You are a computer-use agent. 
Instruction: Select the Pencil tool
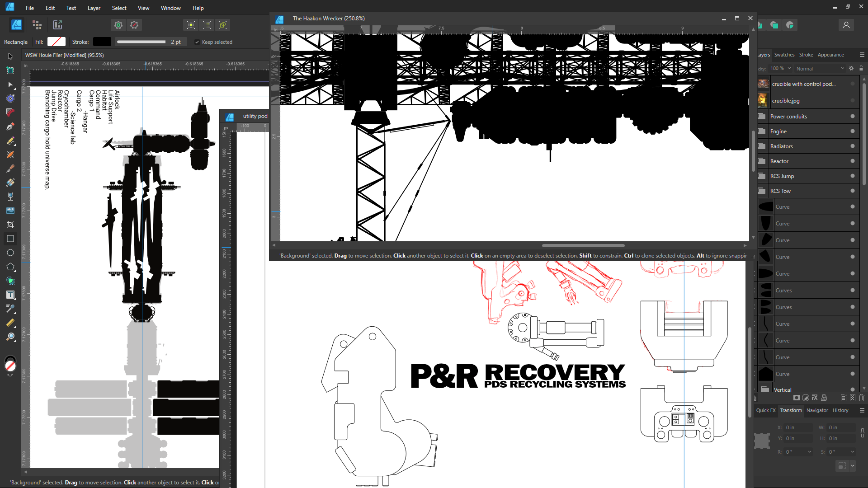click(x=10, y=141)
